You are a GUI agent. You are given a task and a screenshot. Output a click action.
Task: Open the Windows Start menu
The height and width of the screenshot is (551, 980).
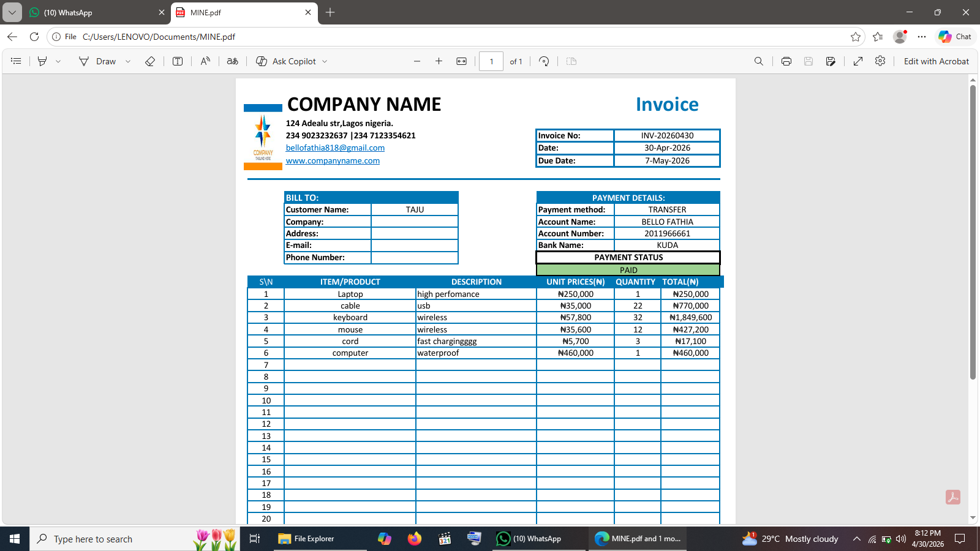(15, 539)
